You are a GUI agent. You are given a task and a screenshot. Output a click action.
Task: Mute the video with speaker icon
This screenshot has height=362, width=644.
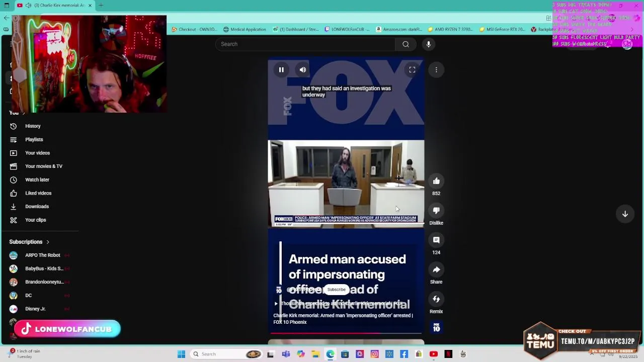pos(302,70)
